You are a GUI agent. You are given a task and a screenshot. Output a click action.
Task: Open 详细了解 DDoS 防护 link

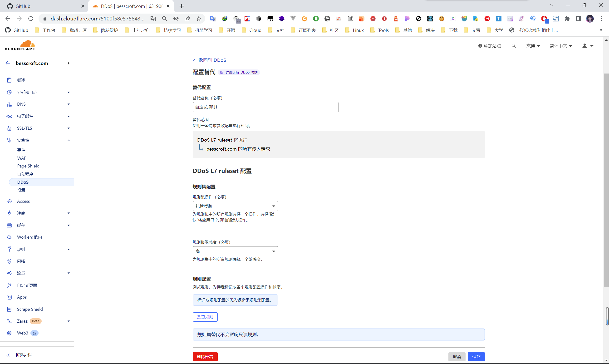click(239, 72)
